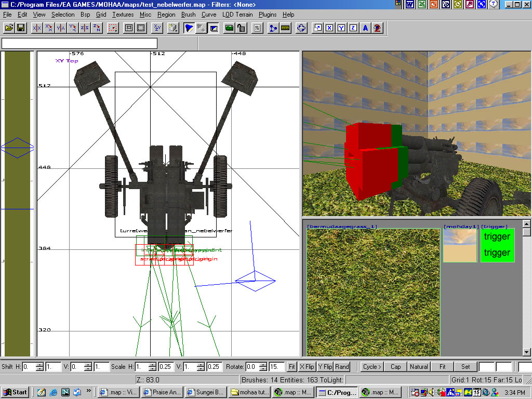Click the blue letter A toolbar icon

pyautogui.click(x=366, y=28)
